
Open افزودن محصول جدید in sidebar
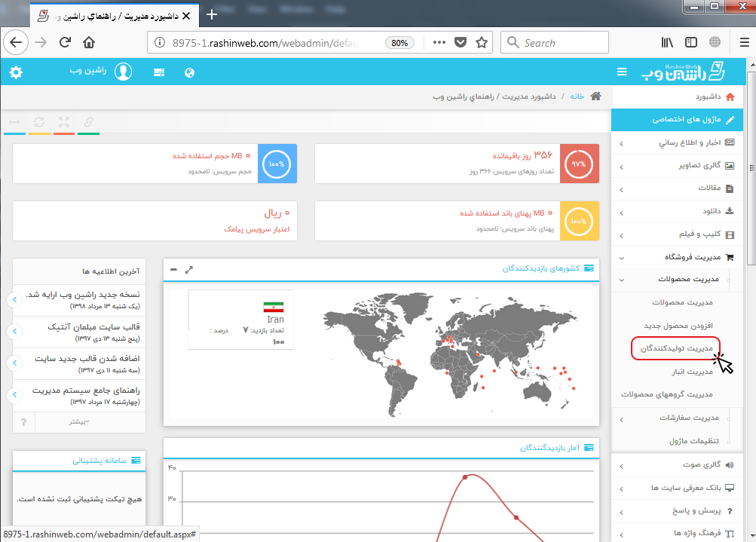(678, 326)
